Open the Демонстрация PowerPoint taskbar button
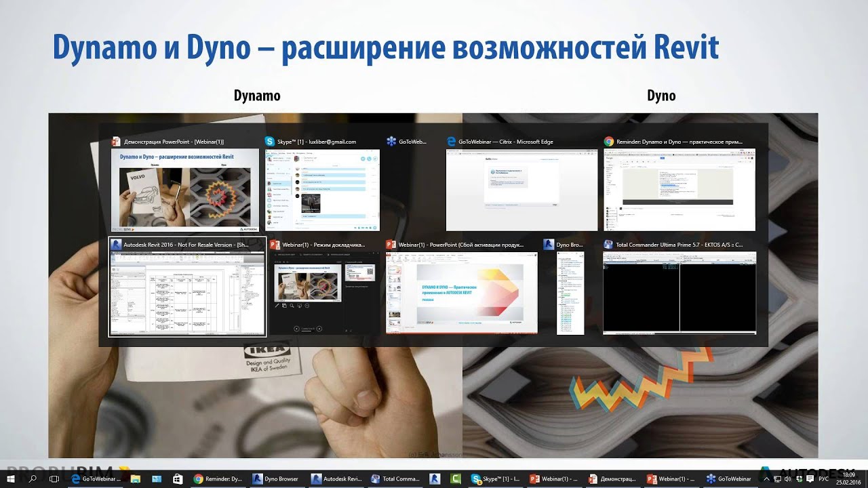868x488 pixels. [x=612, y=479]
